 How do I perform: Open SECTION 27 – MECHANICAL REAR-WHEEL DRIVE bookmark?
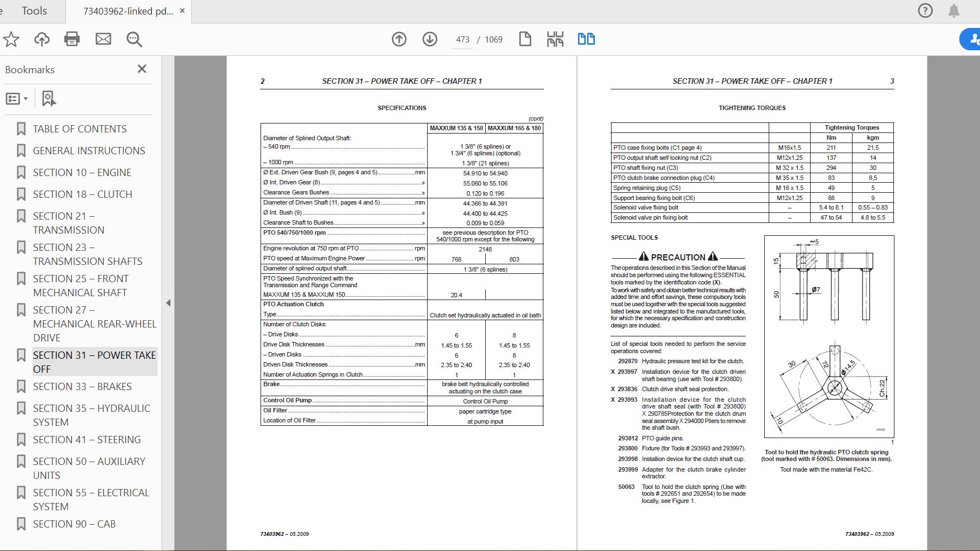[x=94, y=324]
